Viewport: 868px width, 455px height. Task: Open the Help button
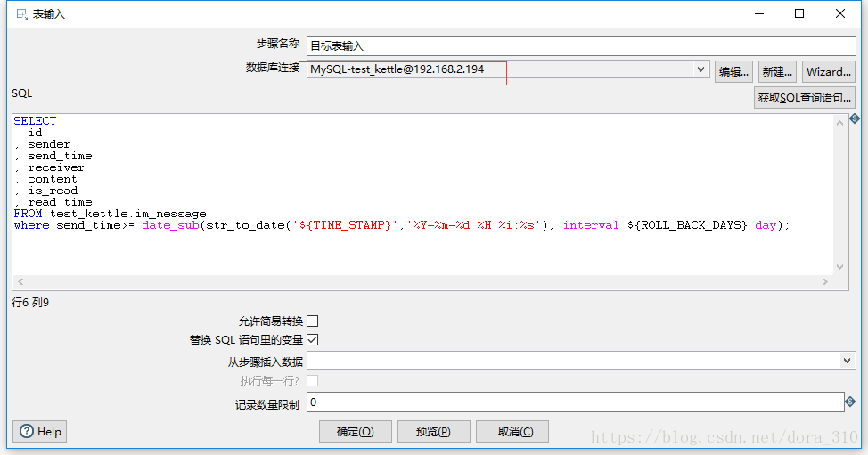coord(40,431)
